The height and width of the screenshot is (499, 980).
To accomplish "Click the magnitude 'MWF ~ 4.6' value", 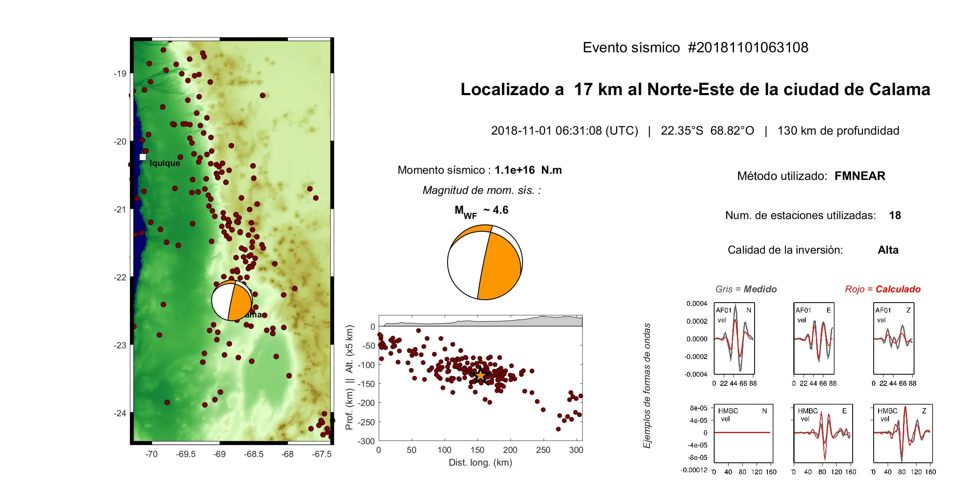I will [x=481, y=211].
